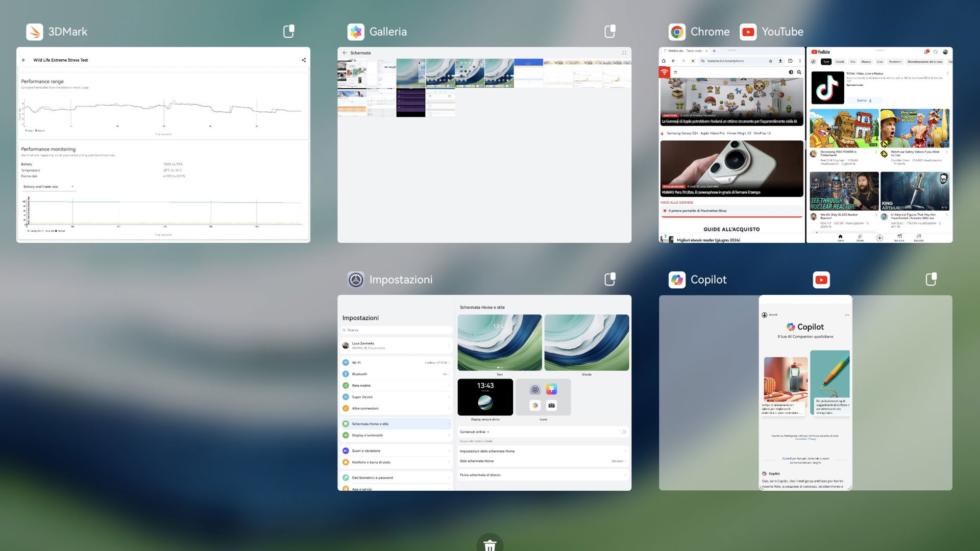Image resolution: width=980 pixels, height=551 pixels.
Task: Click the multi-window icon on the 3DMark card
Action: tap(289, 31)
